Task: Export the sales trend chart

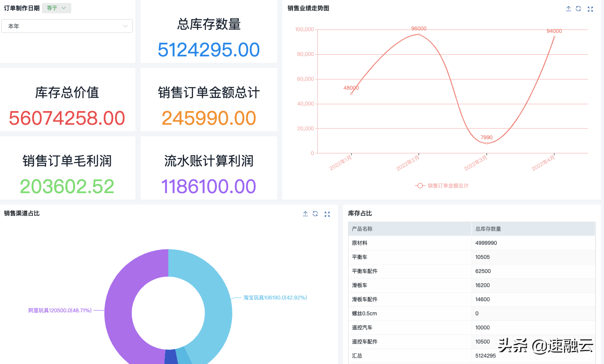Action: [x=569, y=9]
